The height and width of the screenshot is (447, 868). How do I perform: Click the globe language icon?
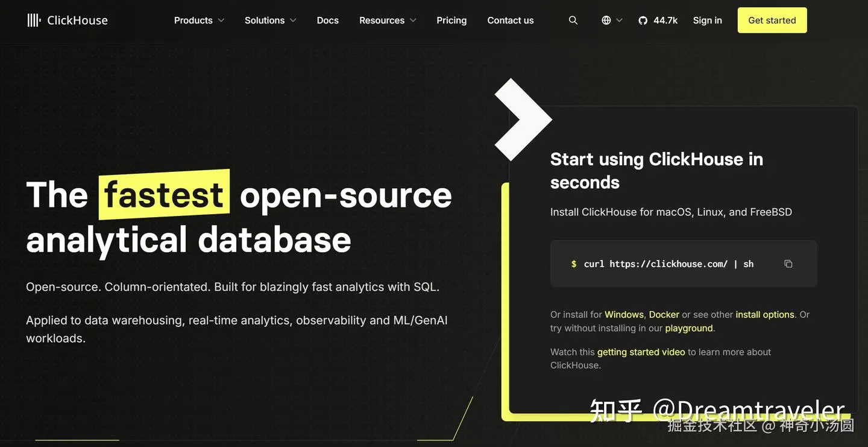point(606,21)
